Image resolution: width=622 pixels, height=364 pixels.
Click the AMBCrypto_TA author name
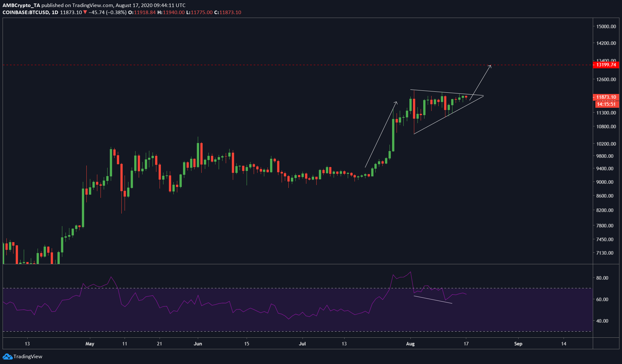coord(21,5)
